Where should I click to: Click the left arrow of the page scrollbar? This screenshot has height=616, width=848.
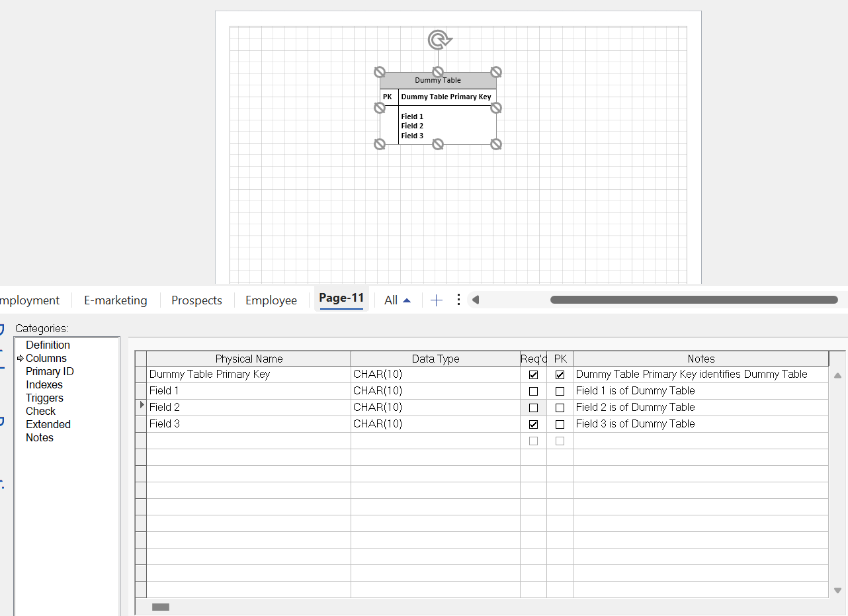tap(476, 300)
